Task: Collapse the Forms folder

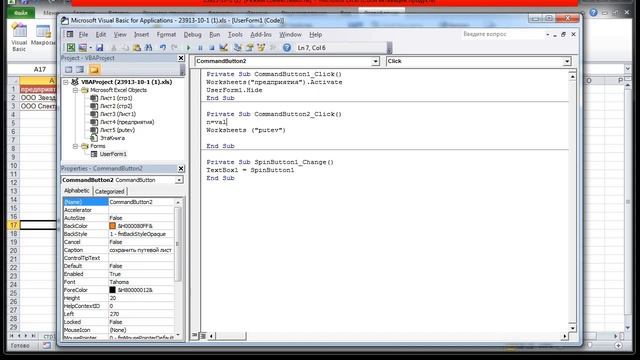Action: tap(76, 146)
